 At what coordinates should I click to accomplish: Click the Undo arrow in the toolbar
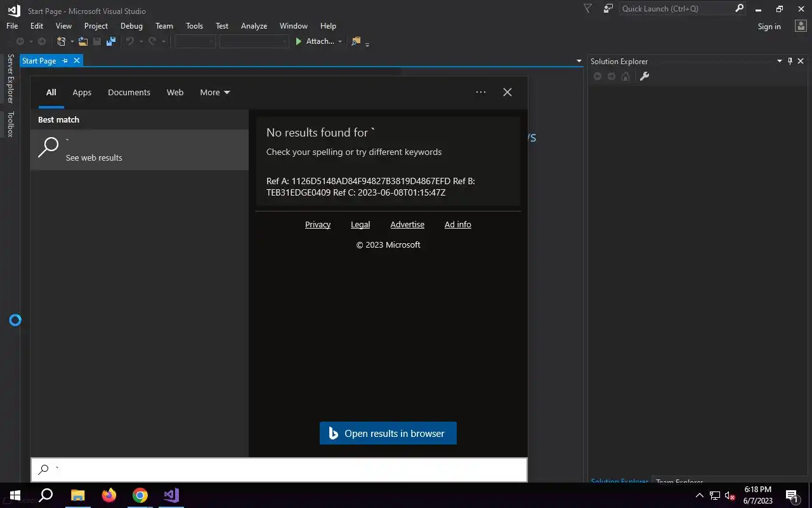click(130, 41)
